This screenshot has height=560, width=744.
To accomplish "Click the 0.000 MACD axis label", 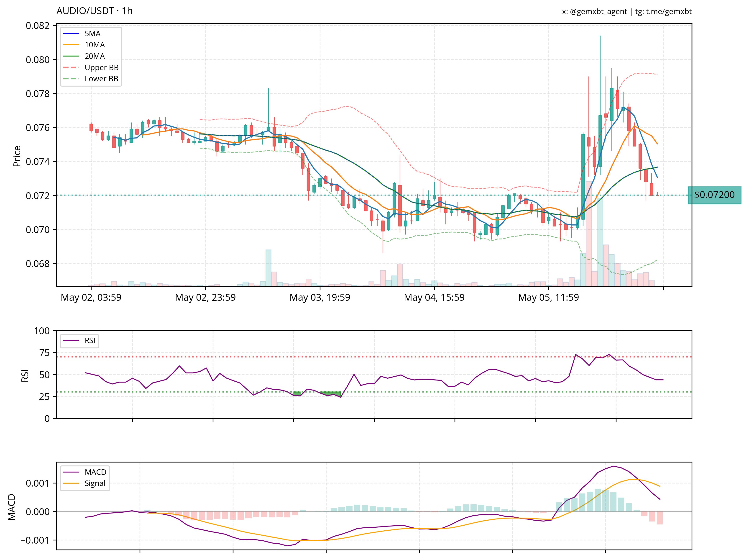I will coord(38,511).
